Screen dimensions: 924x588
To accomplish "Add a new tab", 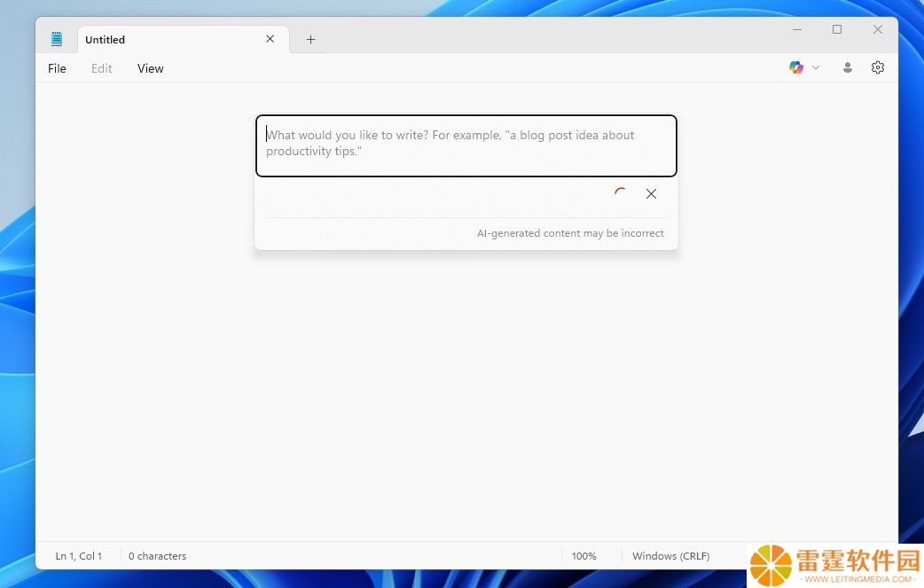I will tap(310, 40).
